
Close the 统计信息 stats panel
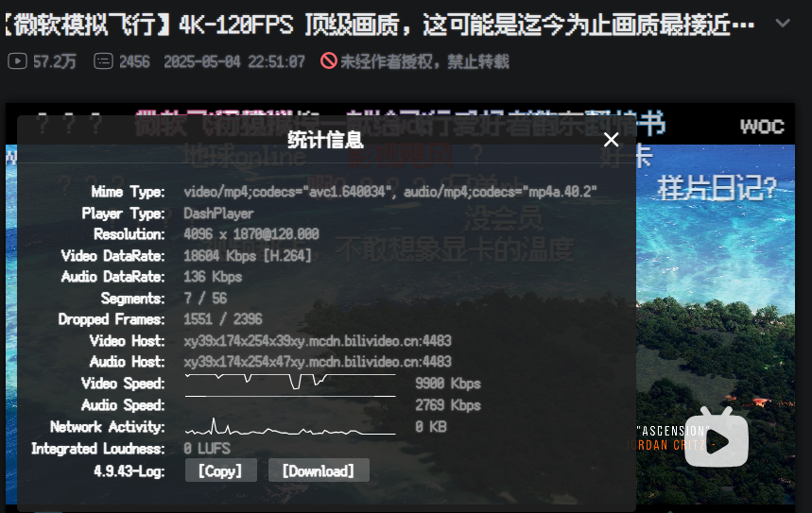[x=611, y=140]
